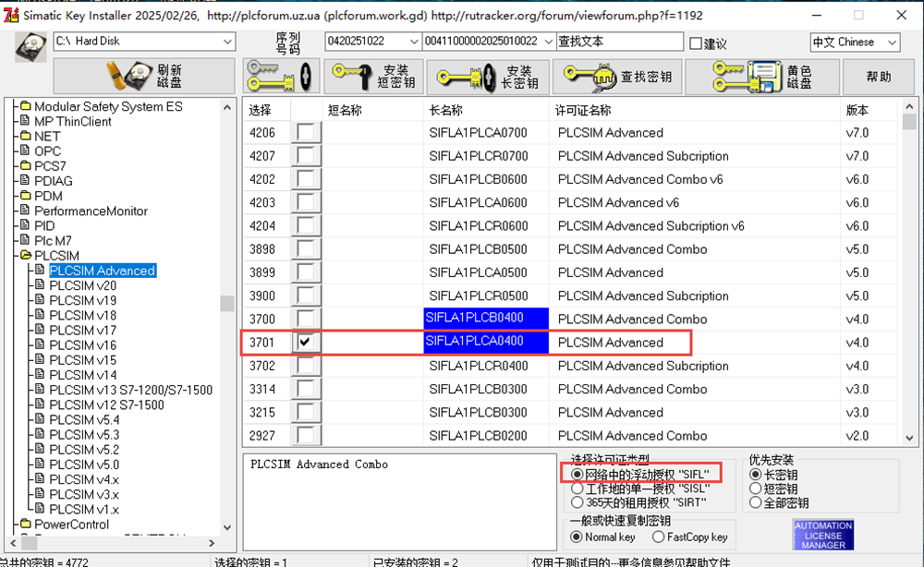Image resolution: width=924 pixels, height=567 pixels.
Task: Uncheck the checkbox for row 3701
Action: coord(304,343)
